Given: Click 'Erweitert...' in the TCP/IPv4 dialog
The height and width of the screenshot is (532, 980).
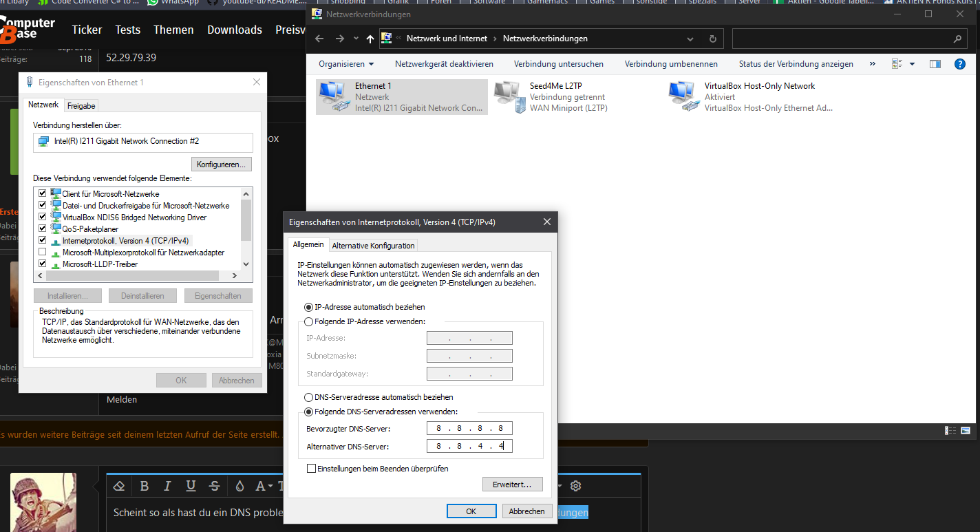Looking at the screenshot, I should [x=512, y=484].
